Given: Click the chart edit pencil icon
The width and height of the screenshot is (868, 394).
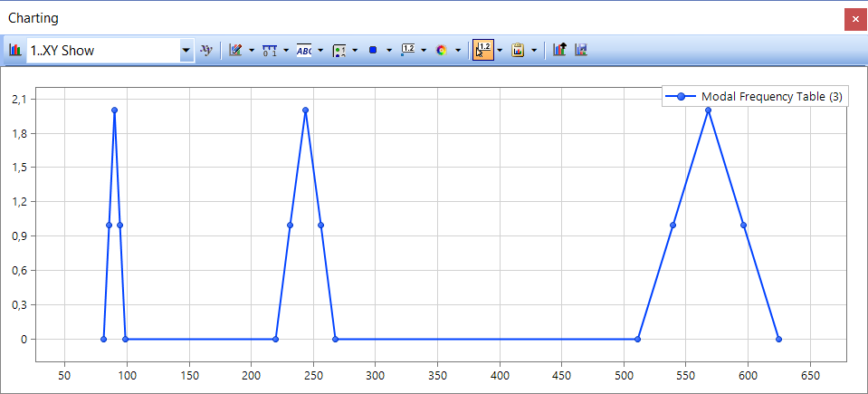Looking at the screenshot, I should pyautogui.click(x=235, y=50).
